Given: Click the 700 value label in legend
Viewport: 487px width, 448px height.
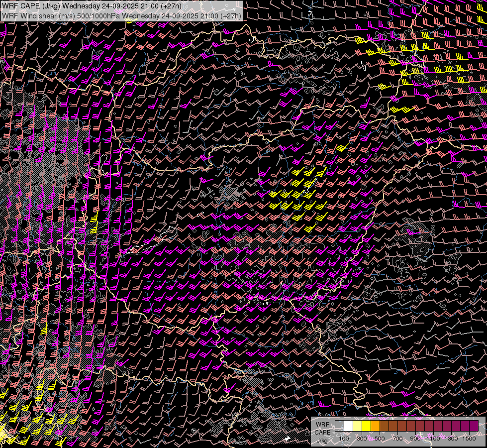Looking at the screenshot, I should (x=397, y=439).
